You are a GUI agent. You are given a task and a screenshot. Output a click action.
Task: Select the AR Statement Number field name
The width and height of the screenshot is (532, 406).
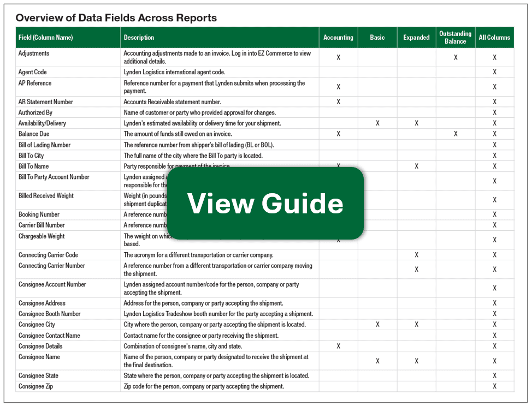tap(46, 101)
